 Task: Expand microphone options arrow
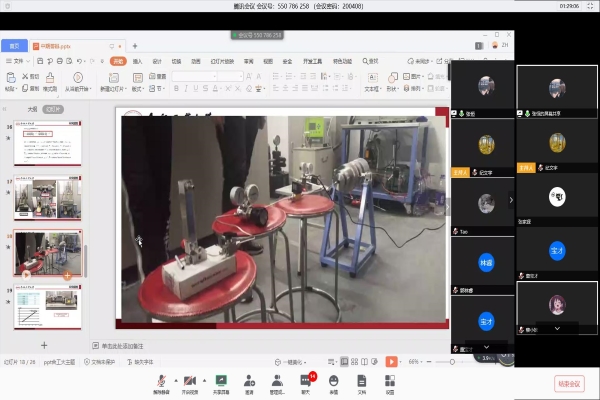tap(176, 381)
